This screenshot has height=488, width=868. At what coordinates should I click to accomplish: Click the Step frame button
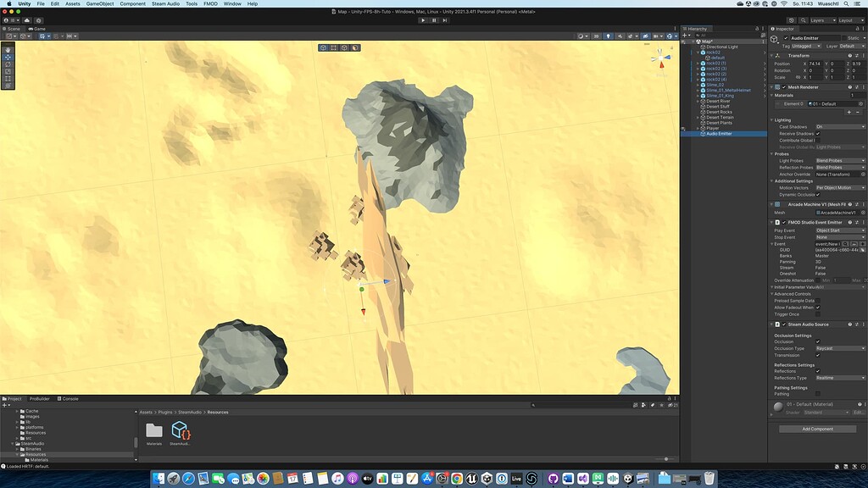pyautogui.click(x=445, y=21)
